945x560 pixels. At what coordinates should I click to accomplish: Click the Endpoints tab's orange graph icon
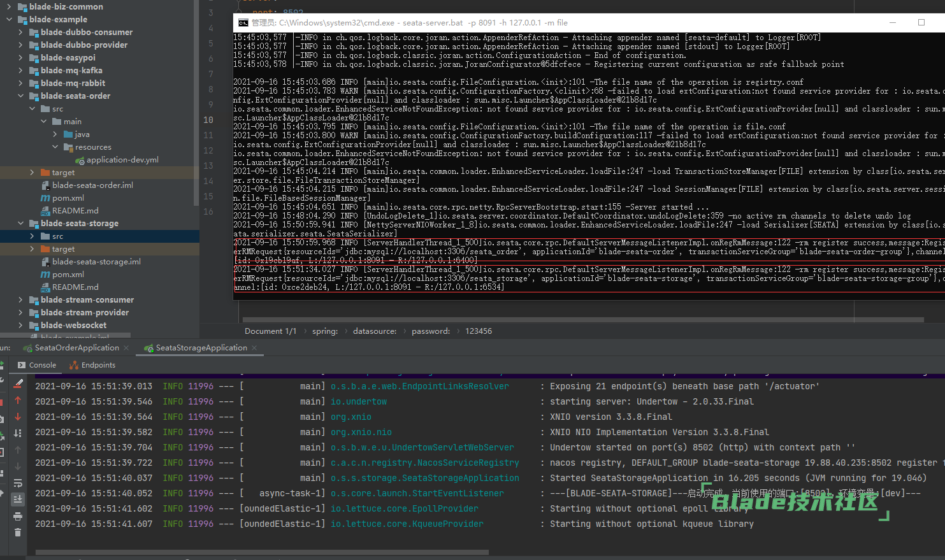[74, 365]
